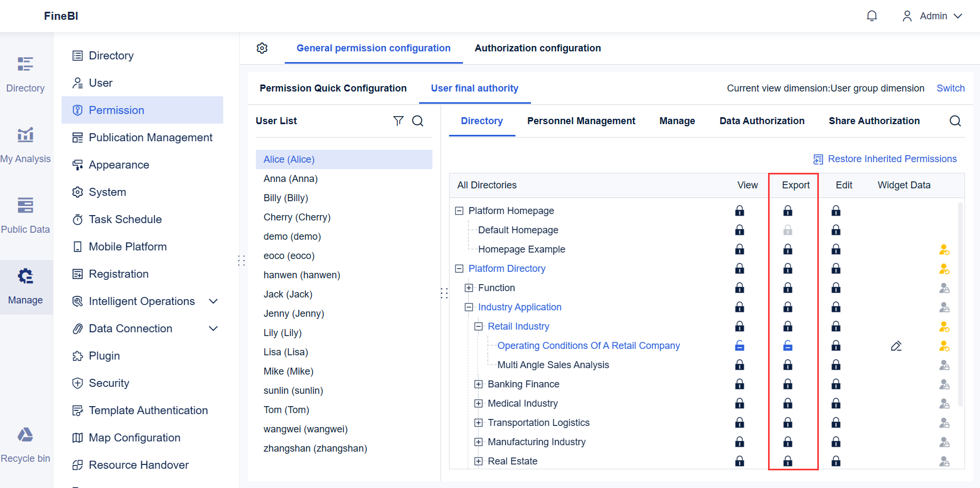Open the permission settings gear icon
980x488 pixels.
point(262,48)
